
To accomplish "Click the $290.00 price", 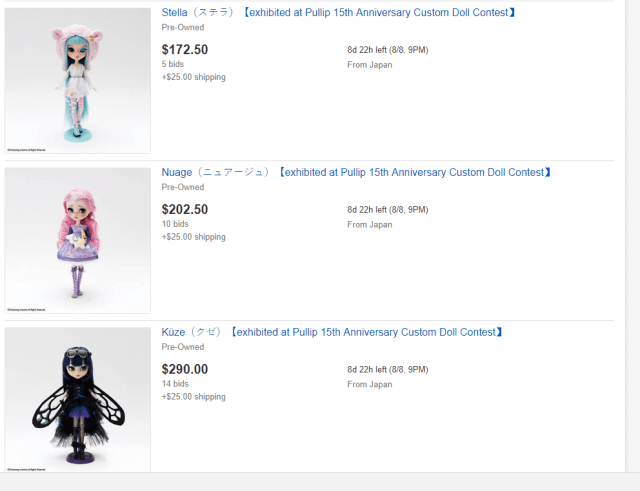I will tap(185, 369).
